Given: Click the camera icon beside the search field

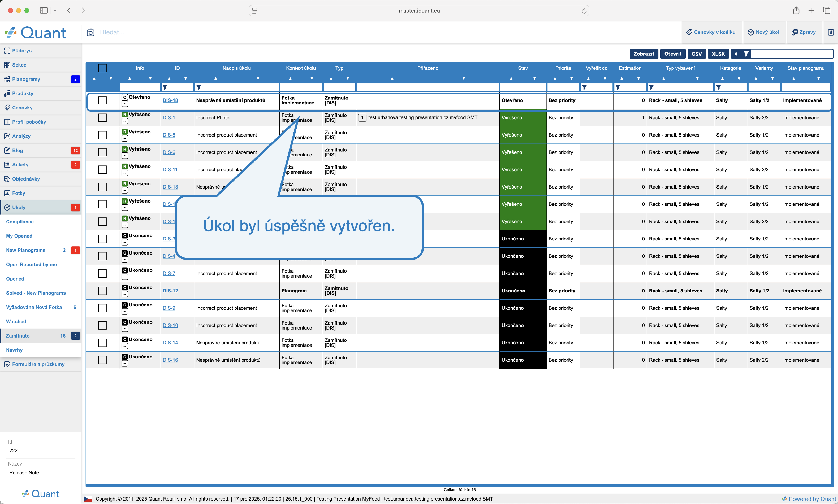Looking at the screenshot, I should click(90, 32).
